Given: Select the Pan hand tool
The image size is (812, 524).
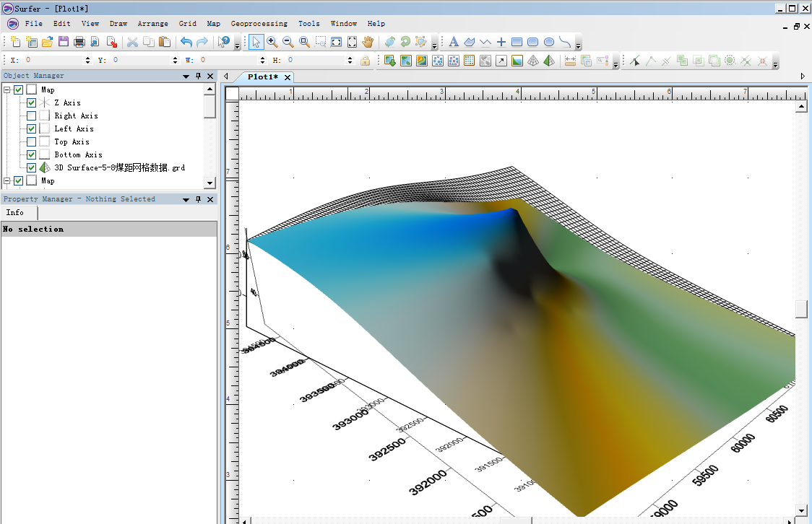Looking at the screenshot, I should 368,42.
